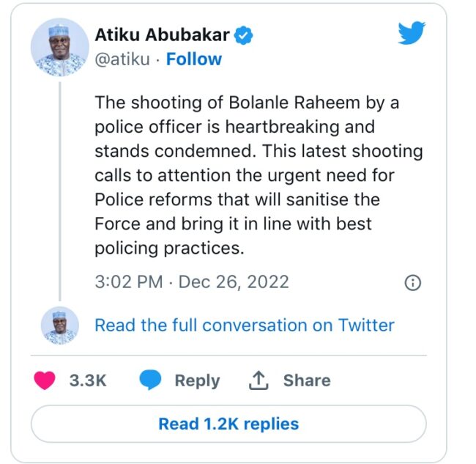Click the blue reply bubble icon
Viewport: 476px width, 464px height.
click(150, 380)
